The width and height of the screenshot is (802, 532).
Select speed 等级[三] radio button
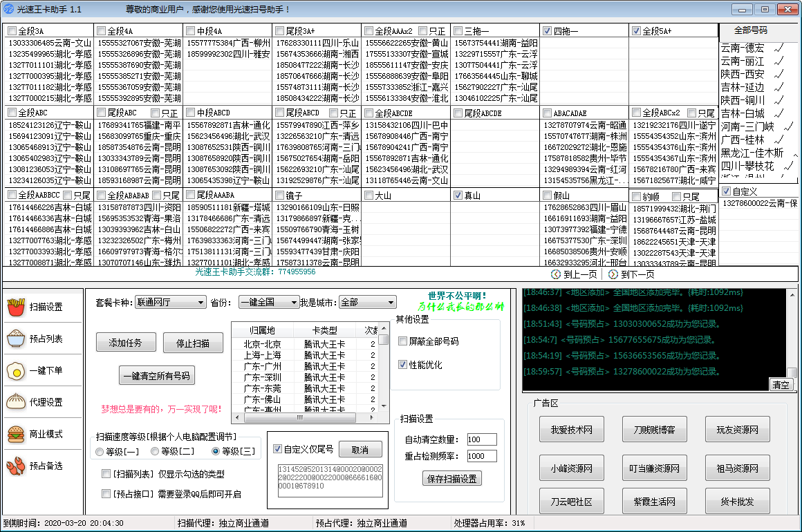[216, 451]
